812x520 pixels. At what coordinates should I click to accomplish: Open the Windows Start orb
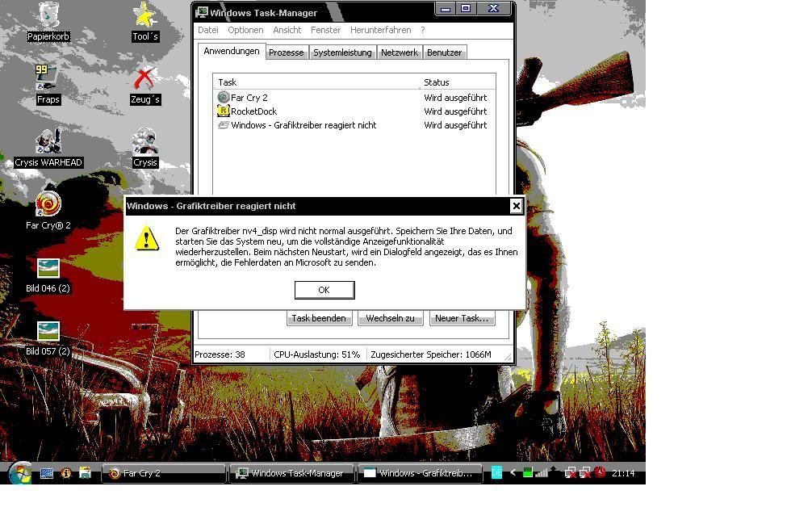coord(19,472)
